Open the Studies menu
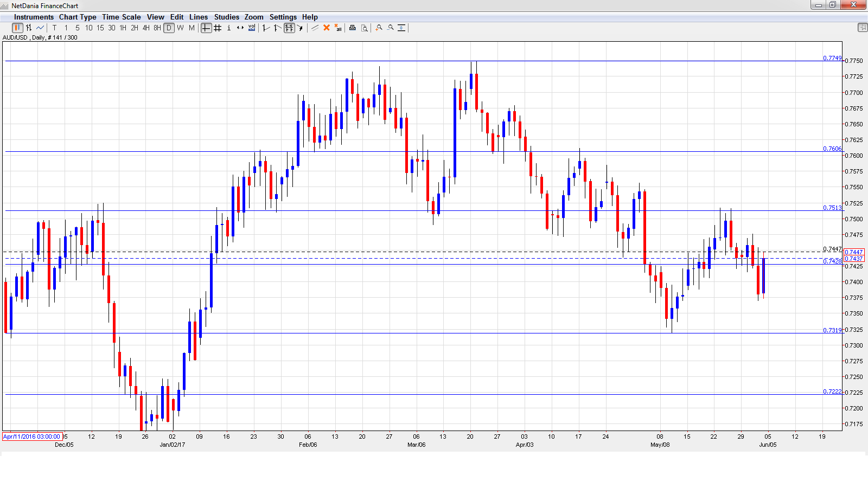 (x=226, y=17)
